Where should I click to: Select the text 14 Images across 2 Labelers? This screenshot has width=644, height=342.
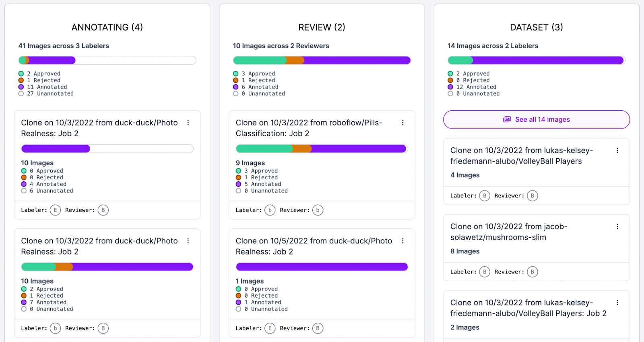click(x=493, y=46)
